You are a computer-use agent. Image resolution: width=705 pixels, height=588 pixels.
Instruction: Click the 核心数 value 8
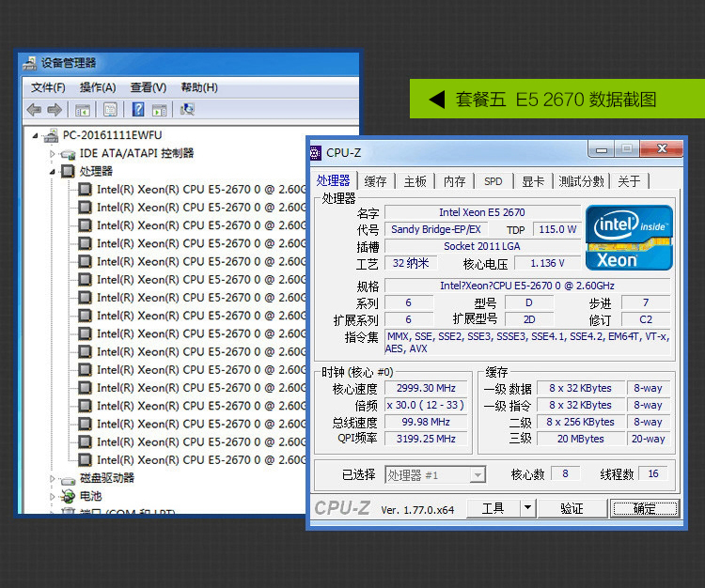pos(565,474)
